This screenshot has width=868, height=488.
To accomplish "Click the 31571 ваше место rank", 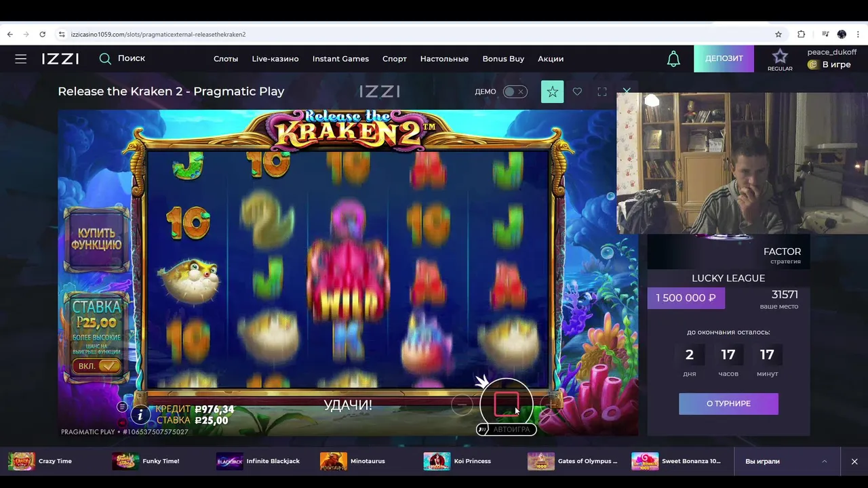I will [779, 299].
